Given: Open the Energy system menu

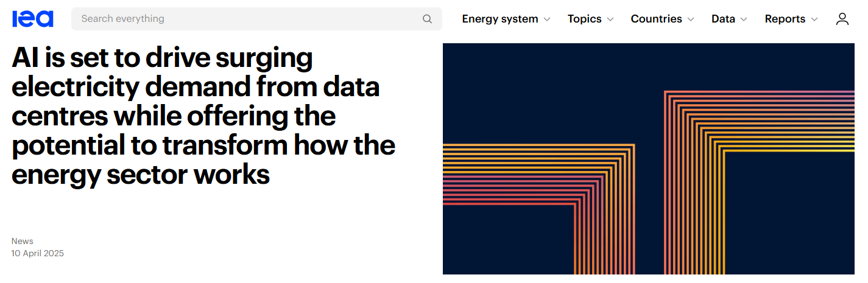Looking at the screenshot, I should [x=500, y=19].
